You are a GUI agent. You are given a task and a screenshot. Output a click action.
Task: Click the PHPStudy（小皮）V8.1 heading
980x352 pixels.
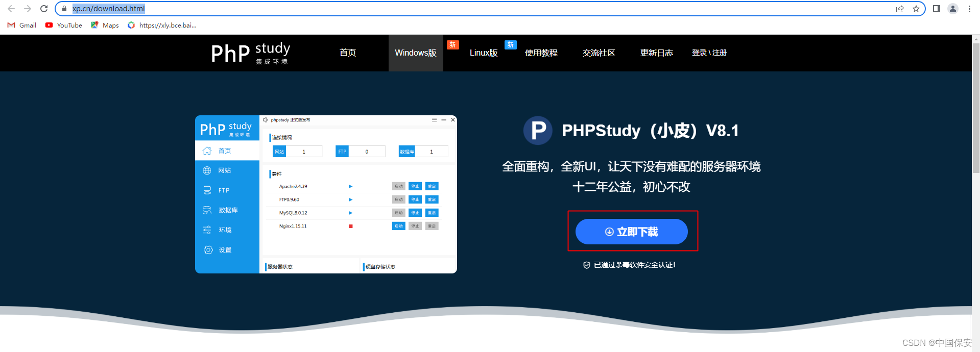point(650,131)
